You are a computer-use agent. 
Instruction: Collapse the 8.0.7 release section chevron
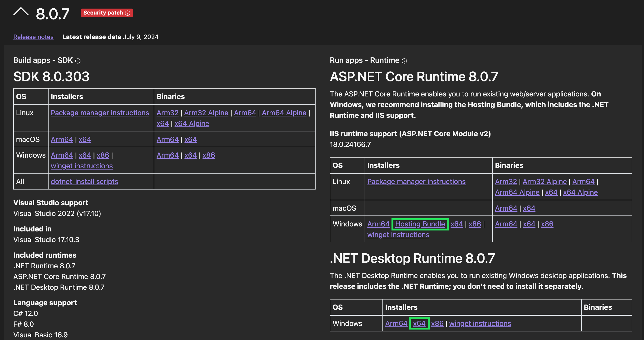click(x=21, y=12)
